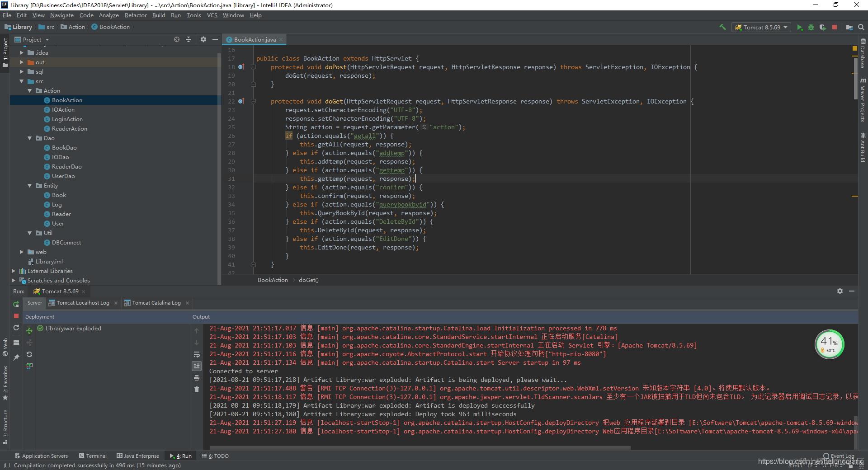Open the Tomcat 8.5.69 run configuration dropdown
Image resolution: width=868 pixels, height=470 pixels.
761,27
